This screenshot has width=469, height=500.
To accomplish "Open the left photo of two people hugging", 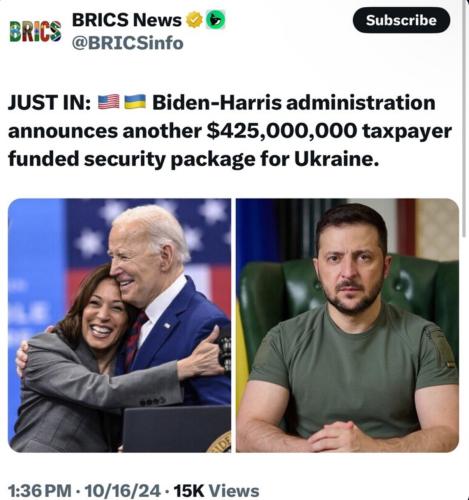I will click(x=119, y=325).
